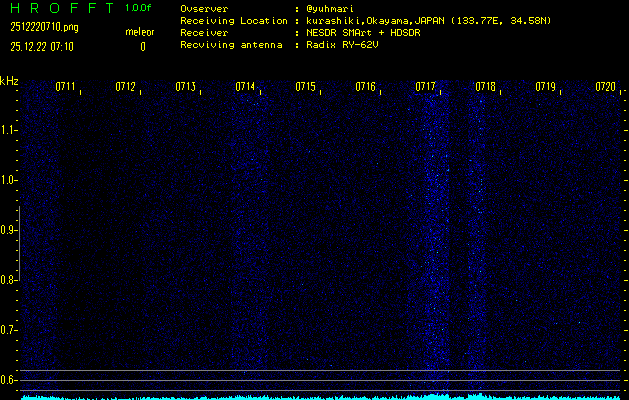Click the 0.9 kHz axis value
The width and height of the screenshot is (629, 400).
(x=8, y=230)
